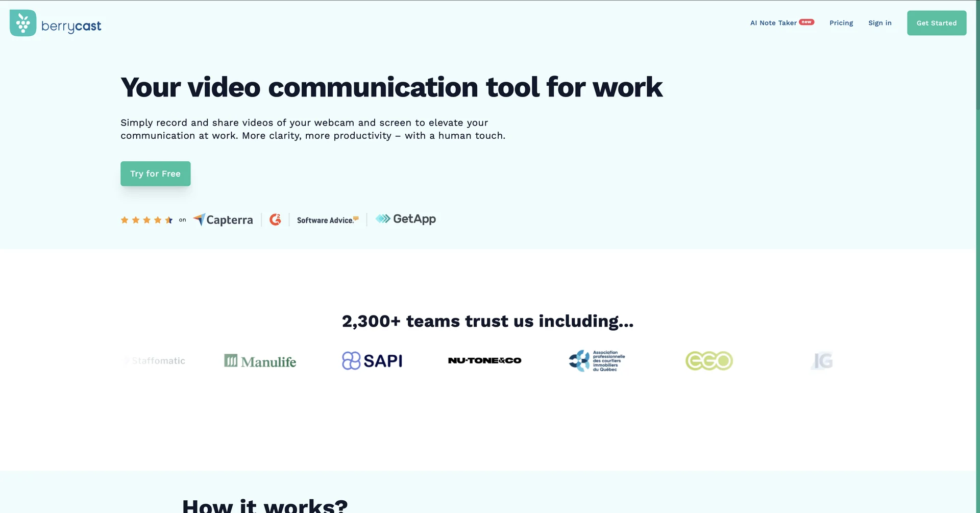The image size is (980, 513).
Task: Click the berrycast wordmark text
Action: pos(71,26)
